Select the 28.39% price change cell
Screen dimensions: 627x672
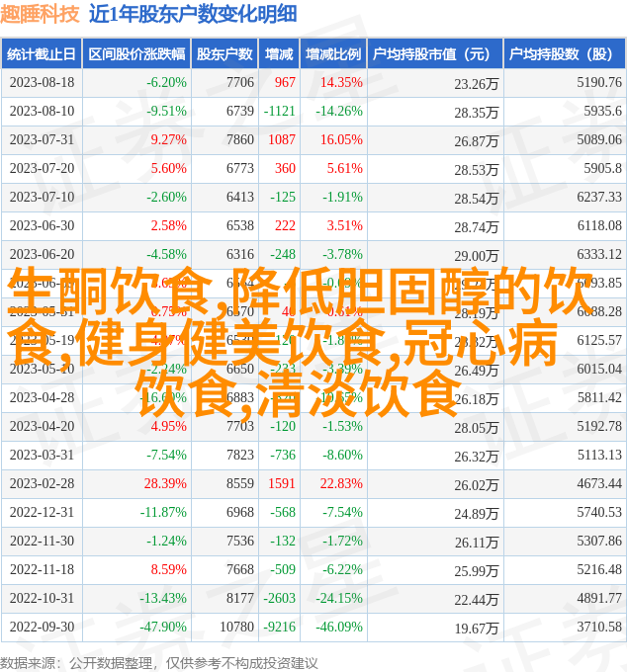[165, 484]
